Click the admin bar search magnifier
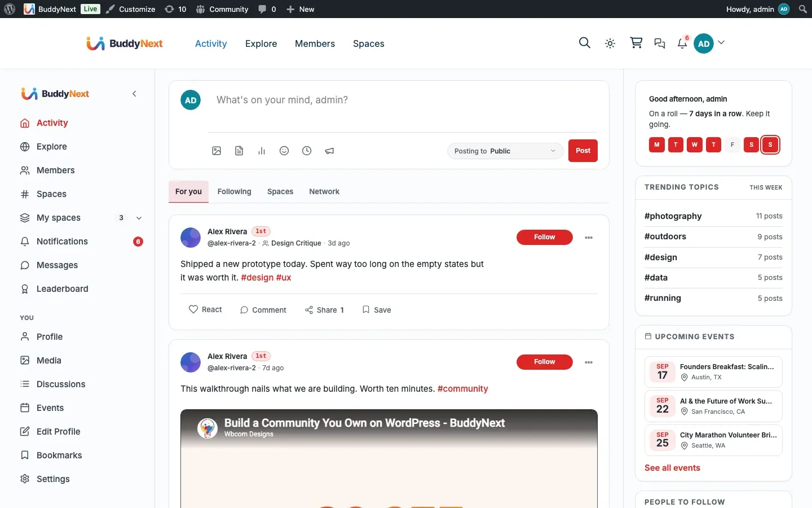812x508 pixels. pos(803,9)
